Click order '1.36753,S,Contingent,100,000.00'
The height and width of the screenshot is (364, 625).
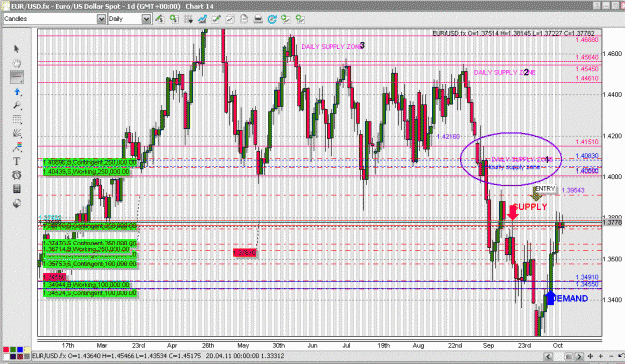[x=90, y=264]
